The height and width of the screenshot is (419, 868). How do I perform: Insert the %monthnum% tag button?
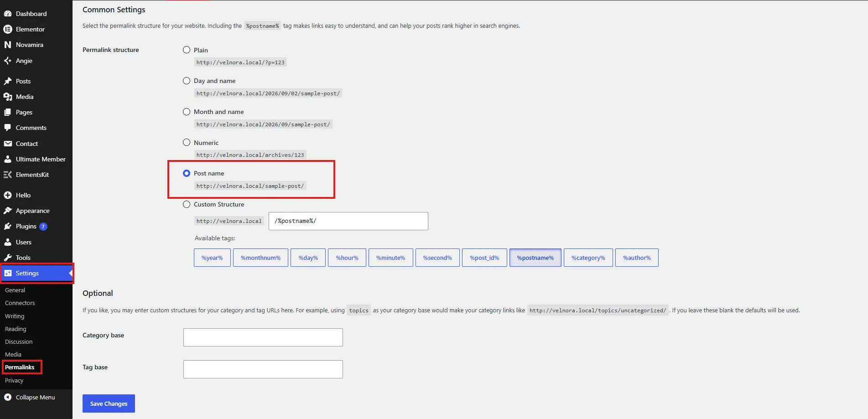pyautogui.click(x=260, y=258)
